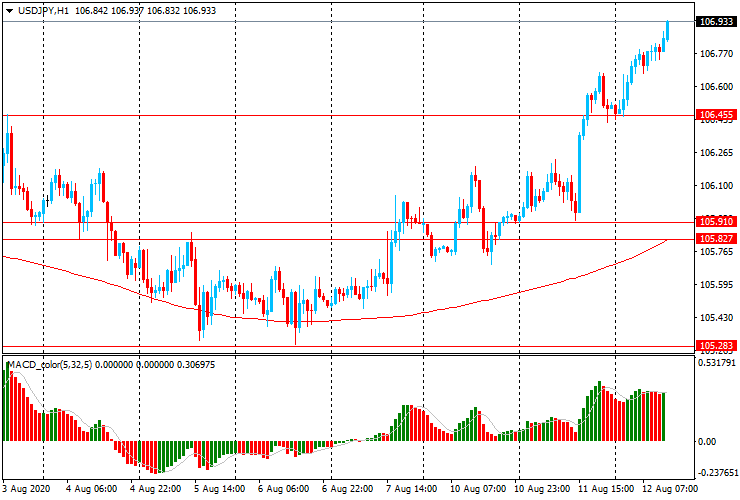
Task: Select the red level label 105.910
Action: [x=716, y=222]
